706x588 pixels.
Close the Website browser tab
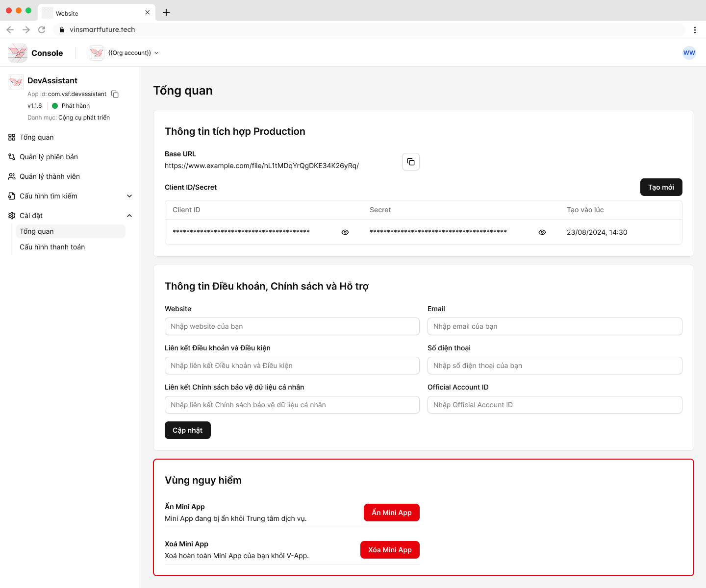pos(148,12)
